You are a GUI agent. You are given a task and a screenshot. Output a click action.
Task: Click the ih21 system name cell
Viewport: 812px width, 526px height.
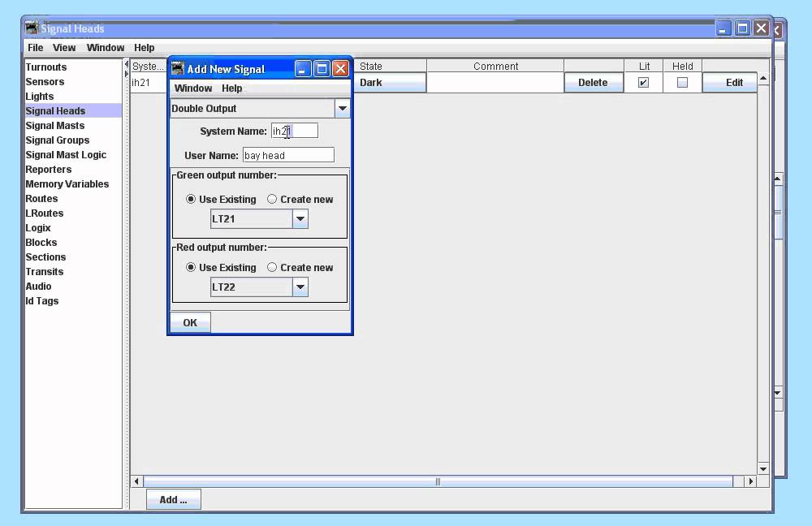tap(149, 82)
